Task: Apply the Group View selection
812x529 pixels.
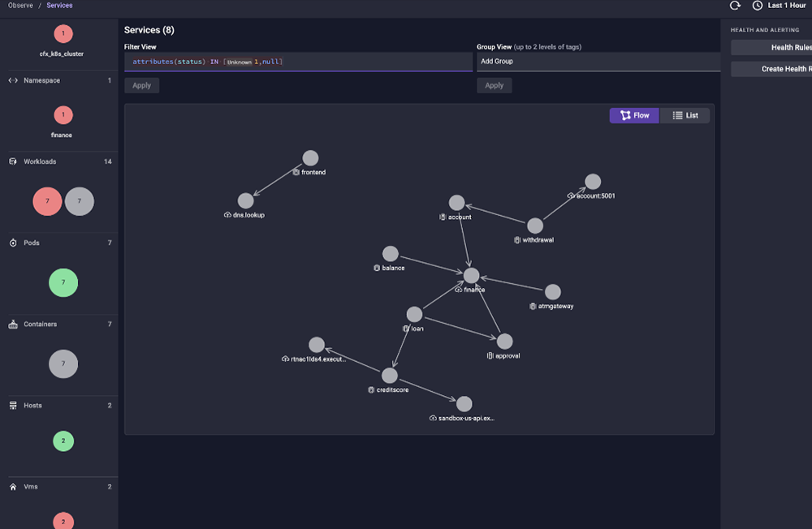Action: [x=494, y=85]
